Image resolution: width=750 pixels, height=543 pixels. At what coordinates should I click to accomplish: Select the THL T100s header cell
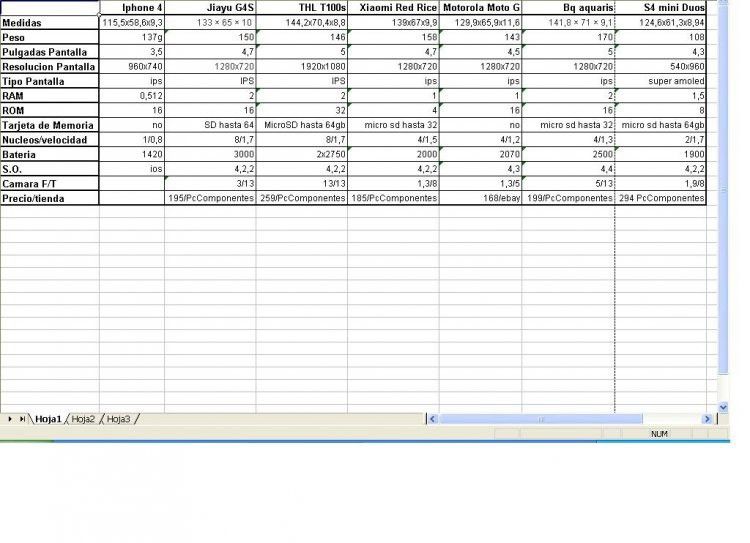(302, 8)
